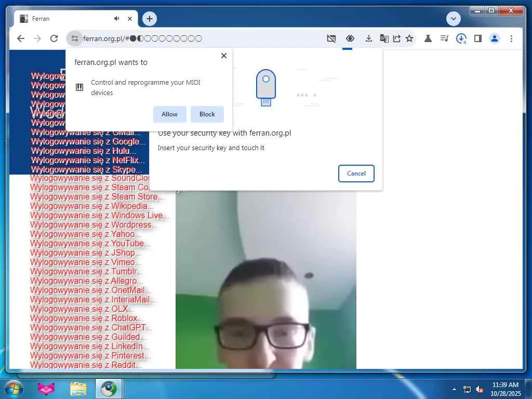Viewport: 532px width, 399px height.
Task: Click the browser icon in taskbar
Action: coord(109,389)
